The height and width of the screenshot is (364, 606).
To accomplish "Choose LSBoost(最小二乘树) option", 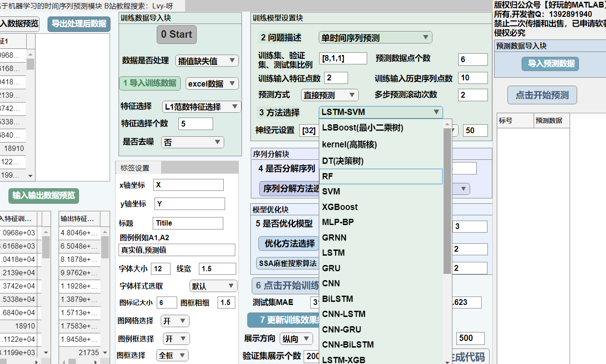I will (x=380, y=128).
